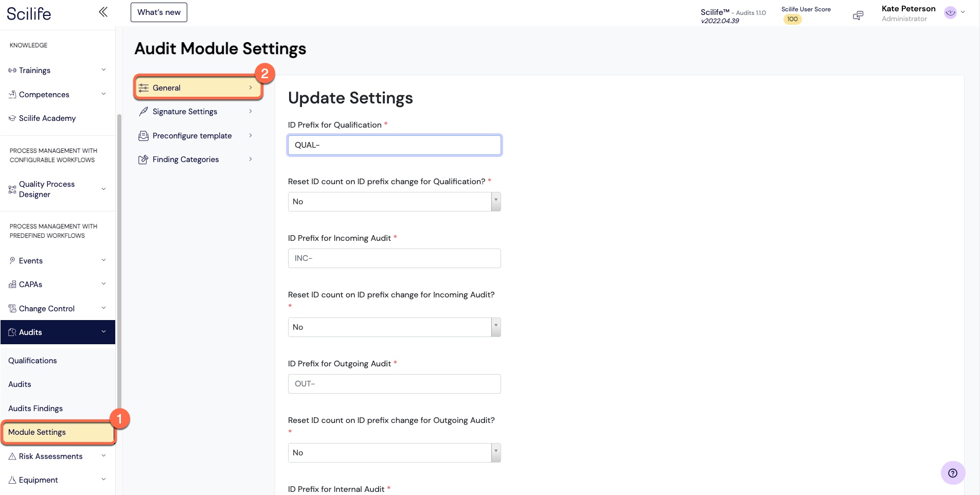Expand the CAPAs menu chevron

[x=103, y=284]
